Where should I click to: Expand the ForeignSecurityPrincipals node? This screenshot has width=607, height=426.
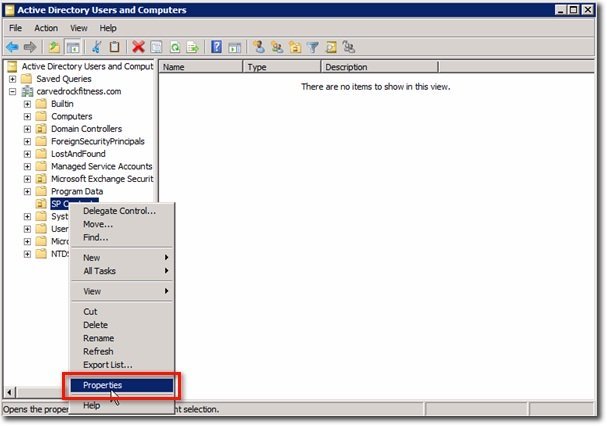[27, 142]
